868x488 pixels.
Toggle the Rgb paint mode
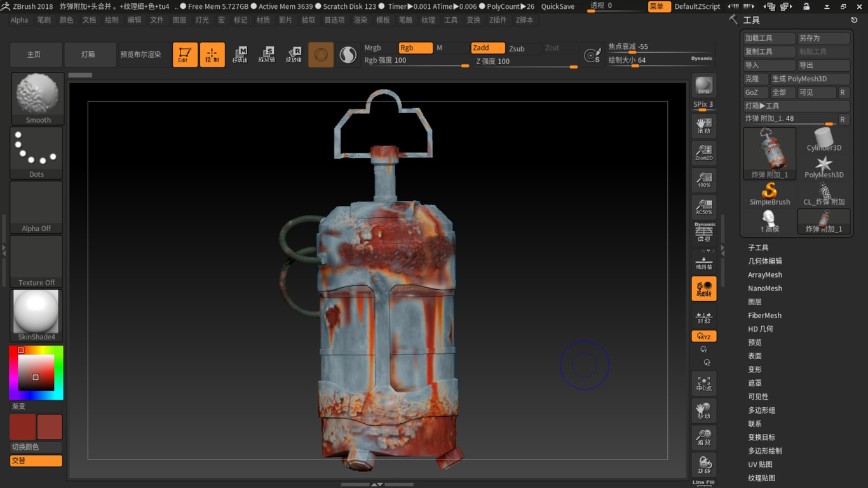(x=416, y=48)
